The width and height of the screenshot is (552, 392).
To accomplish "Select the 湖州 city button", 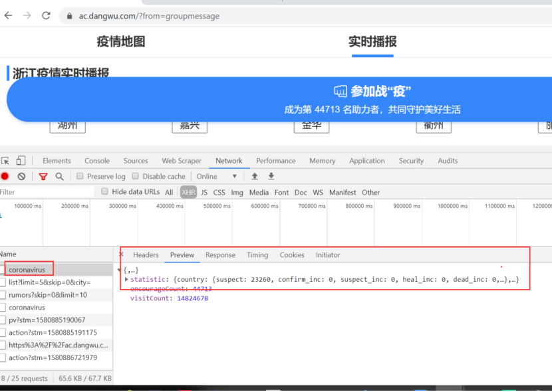I will tap(68, 126).
